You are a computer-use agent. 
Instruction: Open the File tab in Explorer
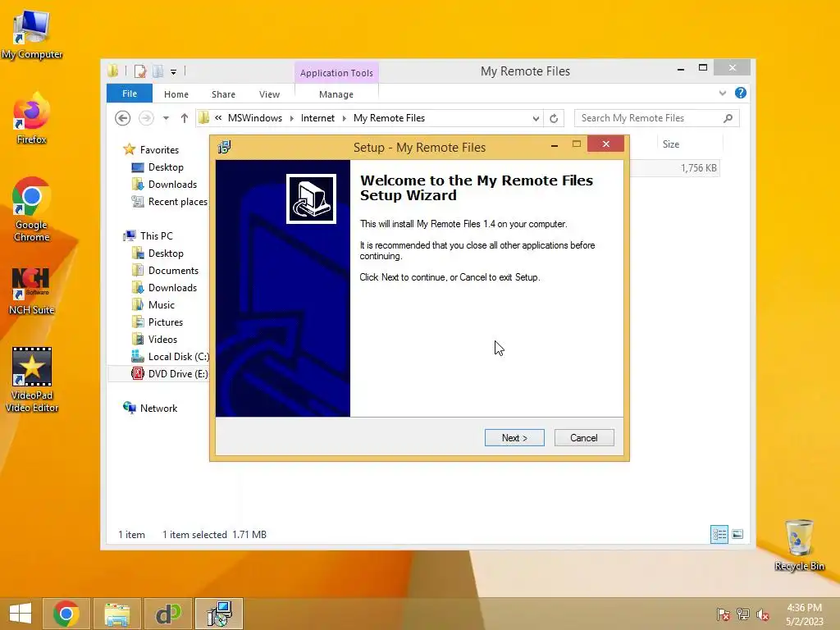point(130,94)
